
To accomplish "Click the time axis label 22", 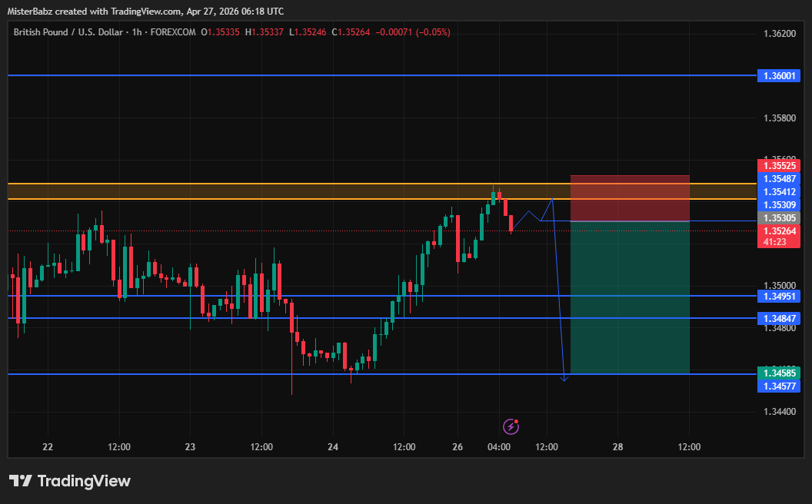I will (48, 446).
